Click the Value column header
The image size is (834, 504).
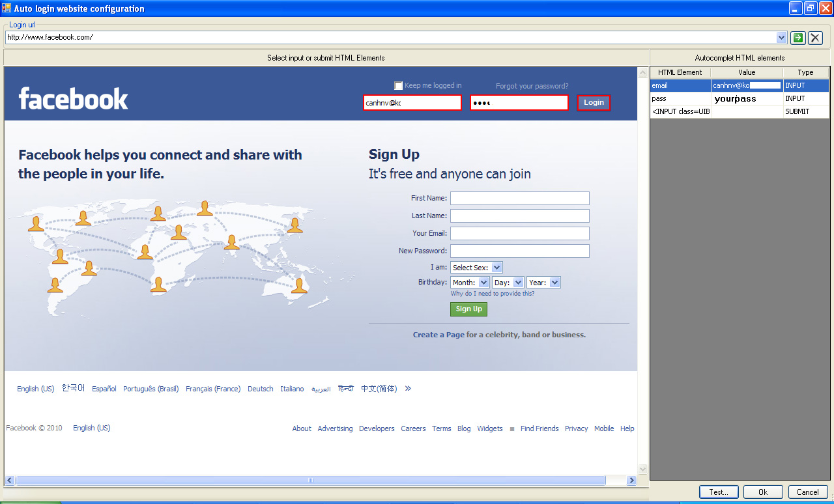(747, 72)
